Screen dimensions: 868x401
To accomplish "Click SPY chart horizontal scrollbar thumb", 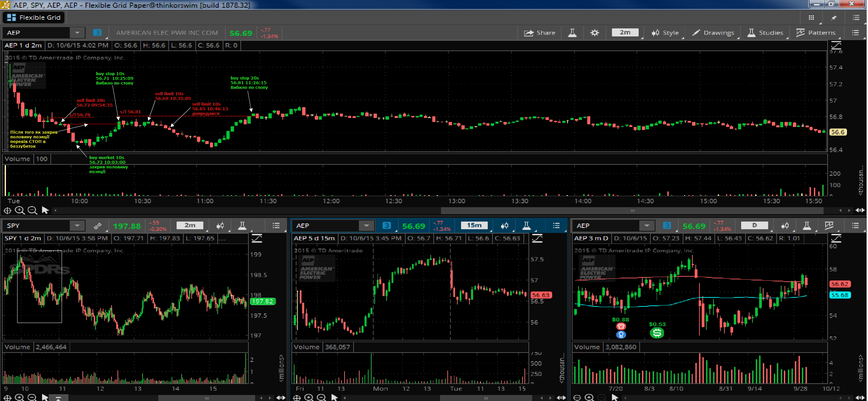I will click(x=206, y=398).
